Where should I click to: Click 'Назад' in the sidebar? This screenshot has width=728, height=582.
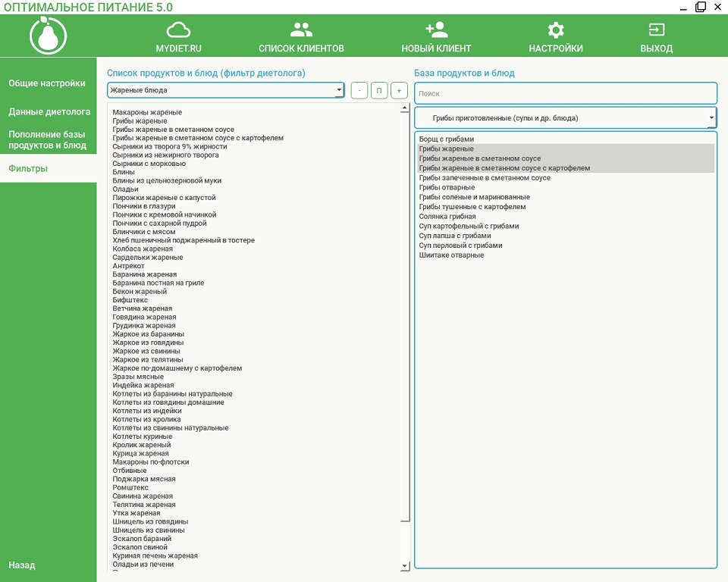[22, 565]
